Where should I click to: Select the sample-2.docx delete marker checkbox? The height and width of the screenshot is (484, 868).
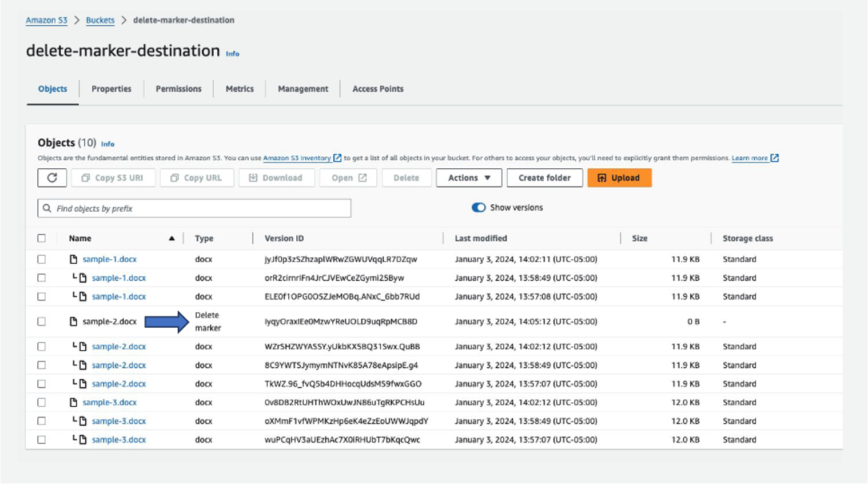[x=42, y=322]
